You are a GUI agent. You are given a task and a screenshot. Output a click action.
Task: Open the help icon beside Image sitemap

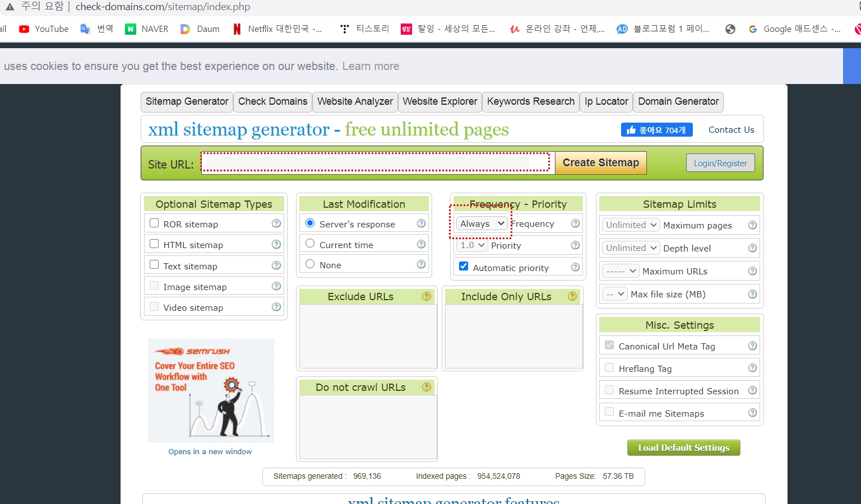tap(276, 286)
